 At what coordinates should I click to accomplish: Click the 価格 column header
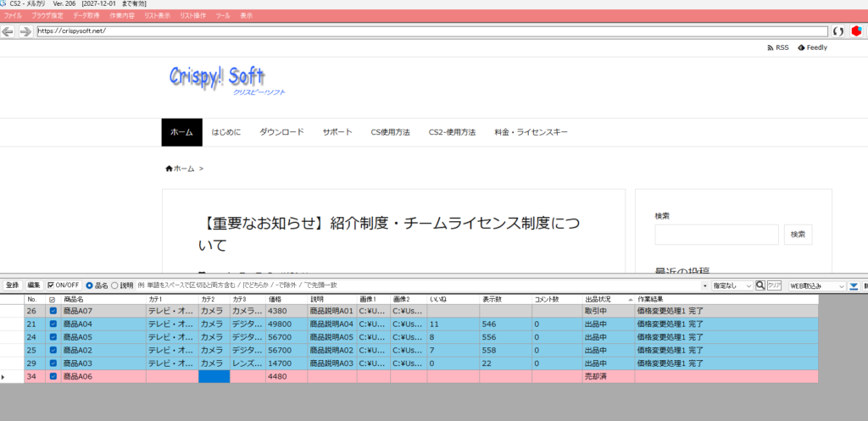(x=287, y=299)
